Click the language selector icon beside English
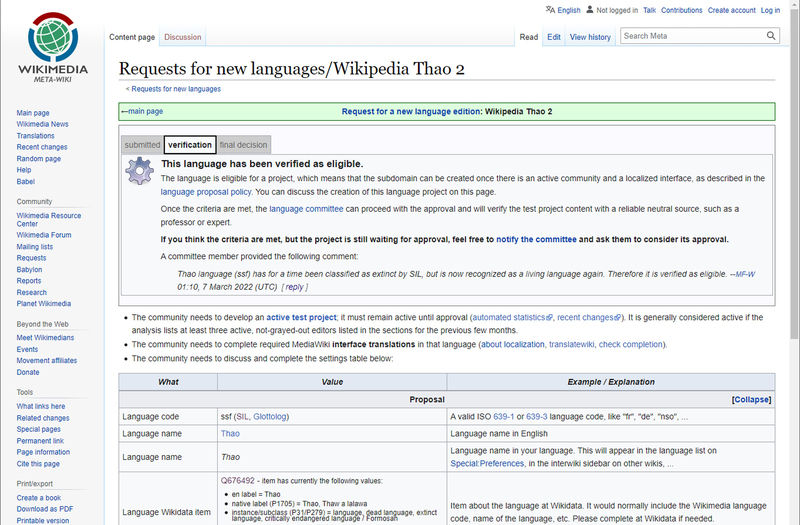Image resolution: width=800 pixels, height=525 pixels. pyautogui.click(x=550, y=10)
